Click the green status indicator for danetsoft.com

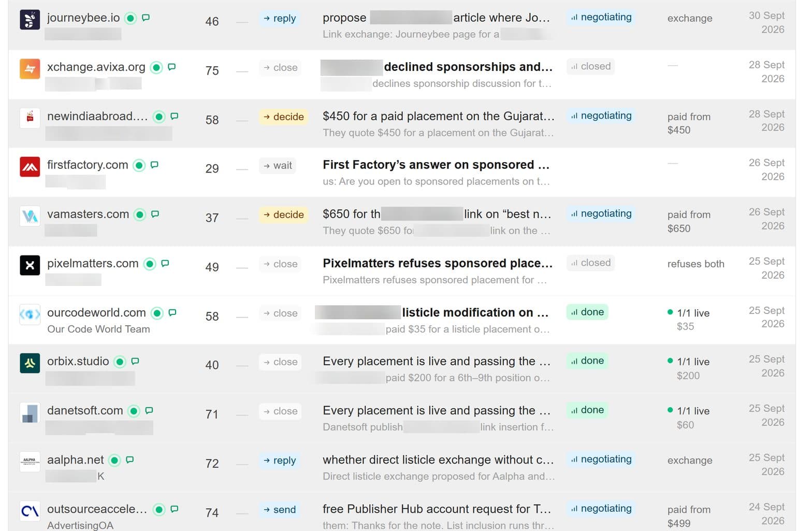[x=134, y=411]
